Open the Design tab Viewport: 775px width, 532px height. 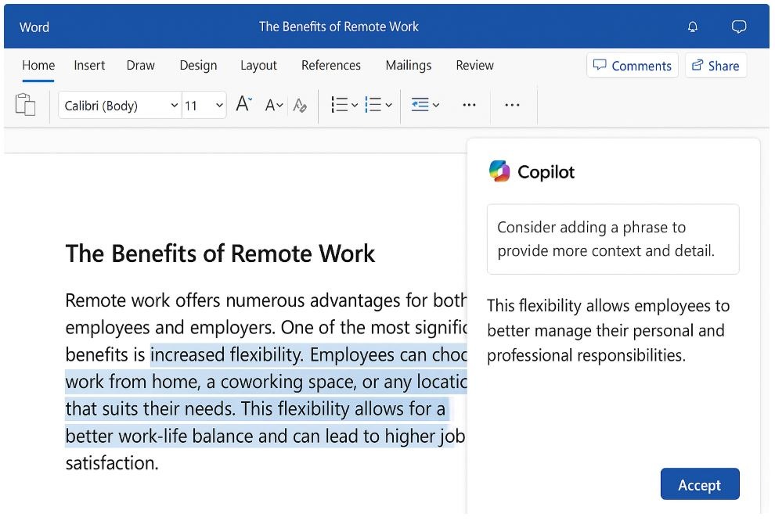198,66
